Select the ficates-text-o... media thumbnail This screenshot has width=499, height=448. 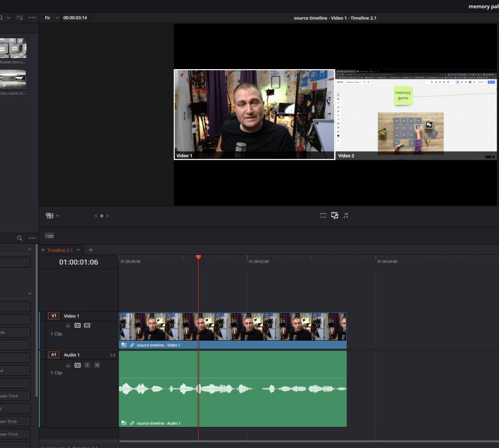point(13,48)
